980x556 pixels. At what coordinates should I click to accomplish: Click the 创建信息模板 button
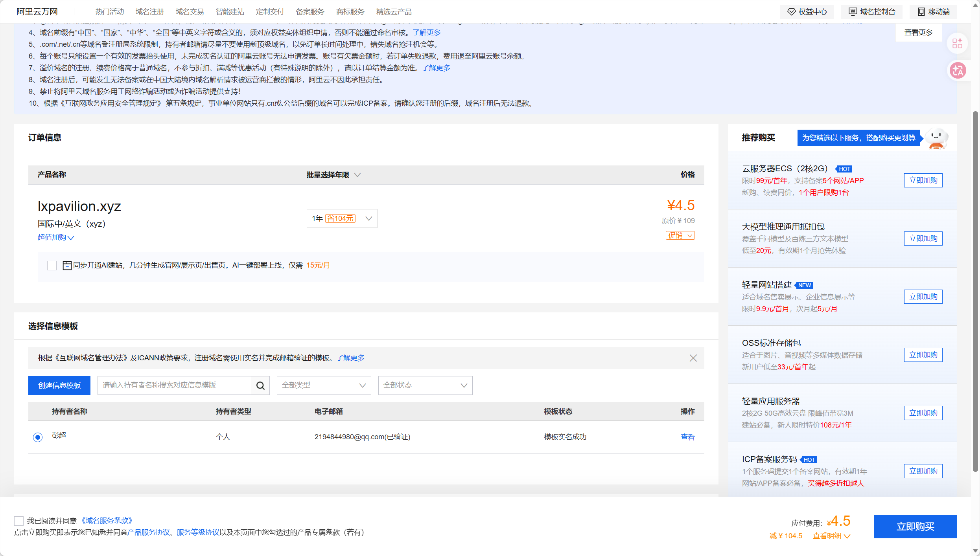(x=59, y=385)
